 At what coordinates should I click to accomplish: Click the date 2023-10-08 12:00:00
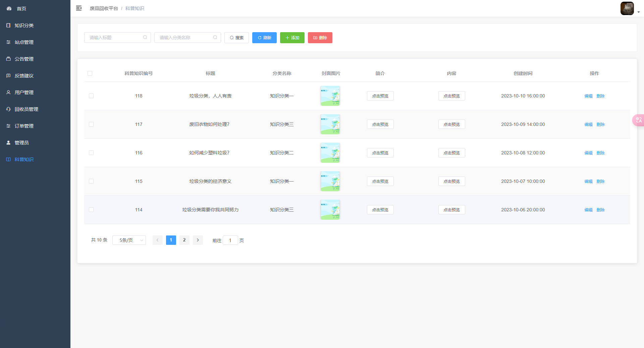[x=523, y=153]
